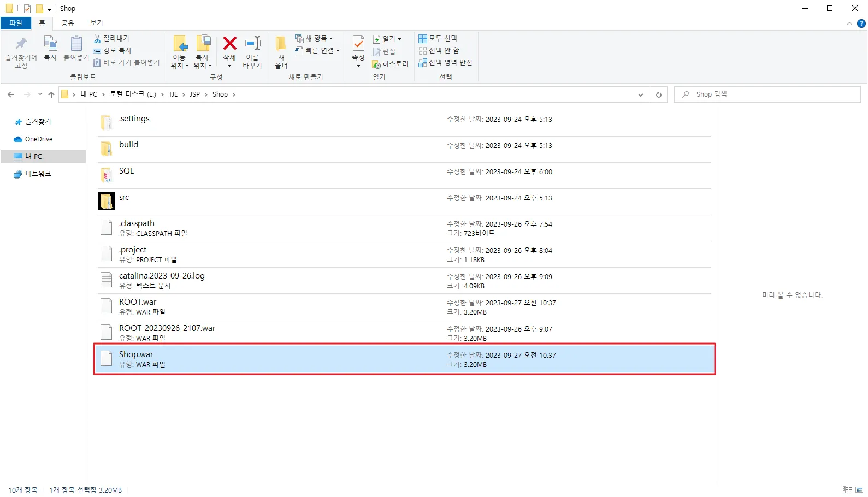Screen dimensions: 868x497
Task: Create 새 폴더 (New folder)
Action: pos(281,52)
